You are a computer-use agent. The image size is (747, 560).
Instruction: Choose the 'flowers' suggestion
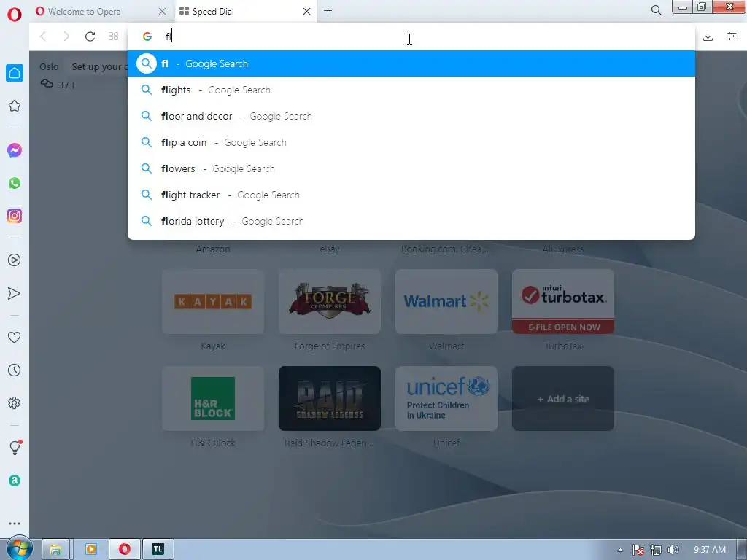411,168
